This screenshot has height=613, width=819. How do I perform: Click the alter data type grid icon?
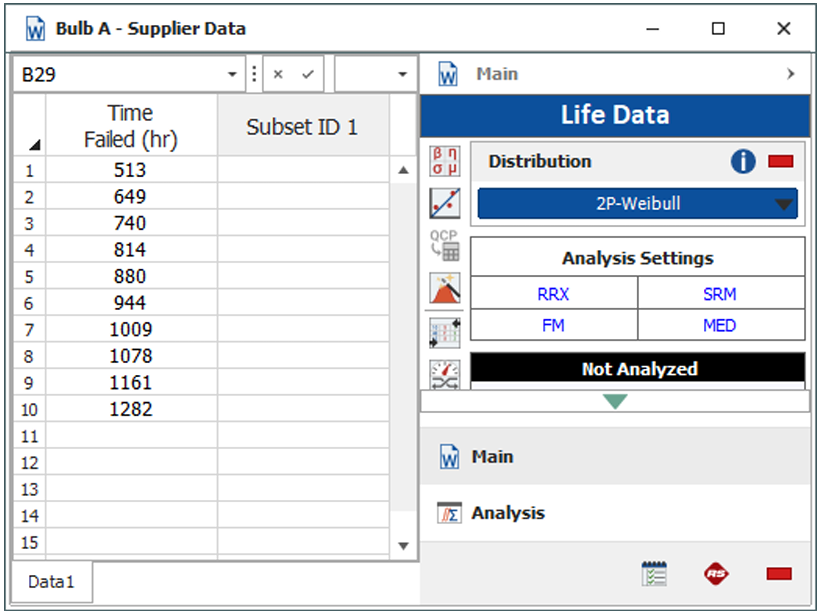444,333
